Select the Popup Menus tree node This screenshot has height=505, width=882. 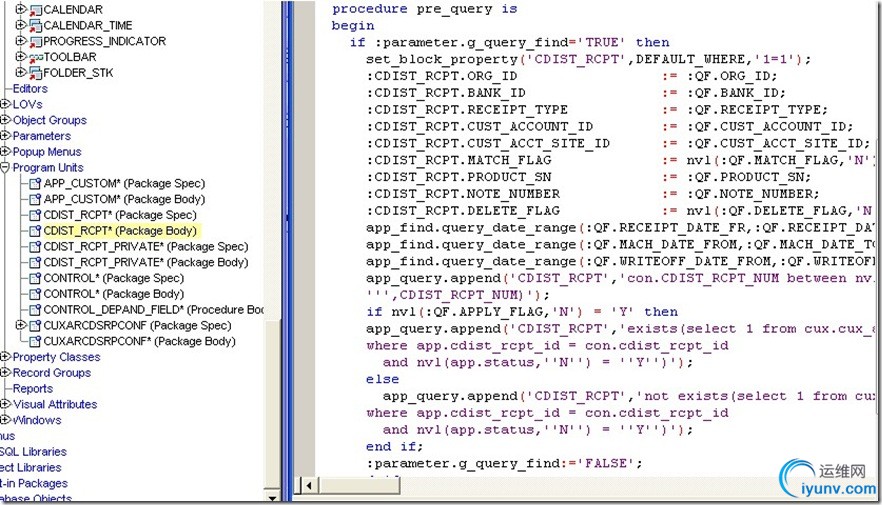[x=47, y=151]
